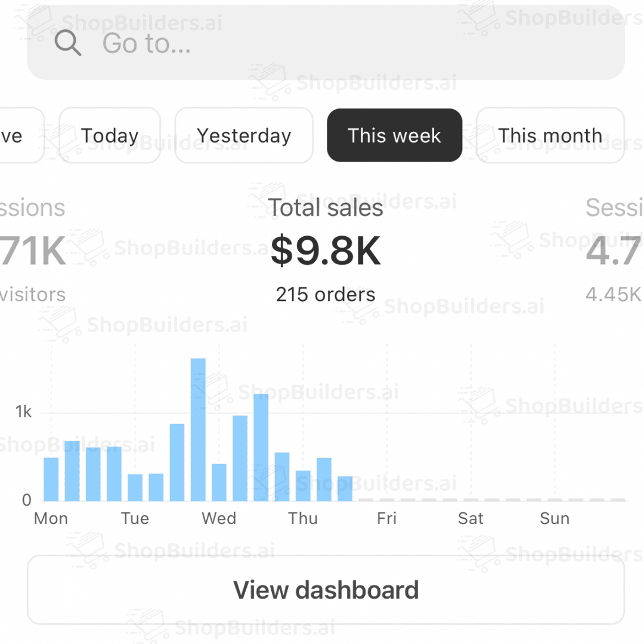Select the Today time range tab
Viewport: 644px width, 644px height.
pos(110,135)
